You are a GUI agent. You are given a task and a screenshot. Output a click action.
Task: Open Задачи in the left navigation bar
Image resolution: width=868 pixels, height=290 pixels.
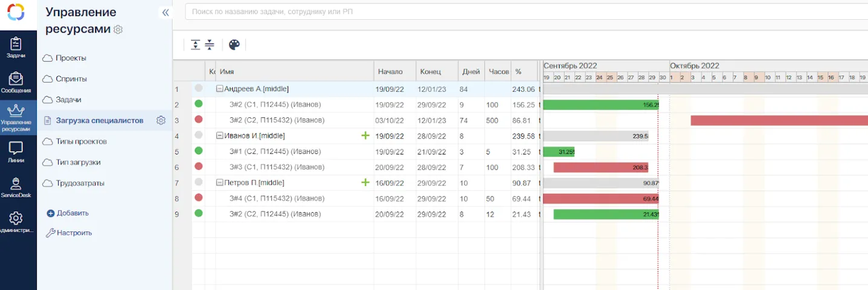(x=16, y=47)
